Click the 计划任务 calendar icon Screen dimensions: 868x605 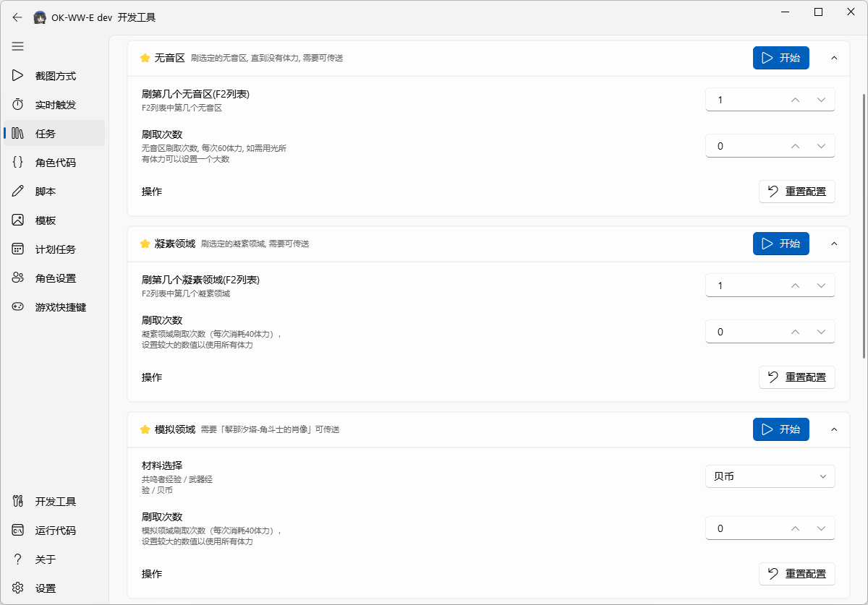pyautogui.click(x=18, y=249)
